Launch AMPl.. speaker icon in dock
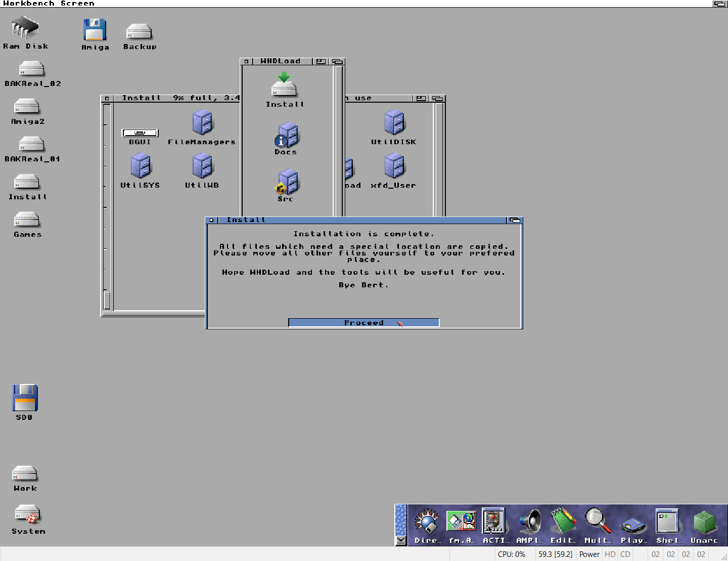This screenshot has height=561, width=728. click(529, 526)
